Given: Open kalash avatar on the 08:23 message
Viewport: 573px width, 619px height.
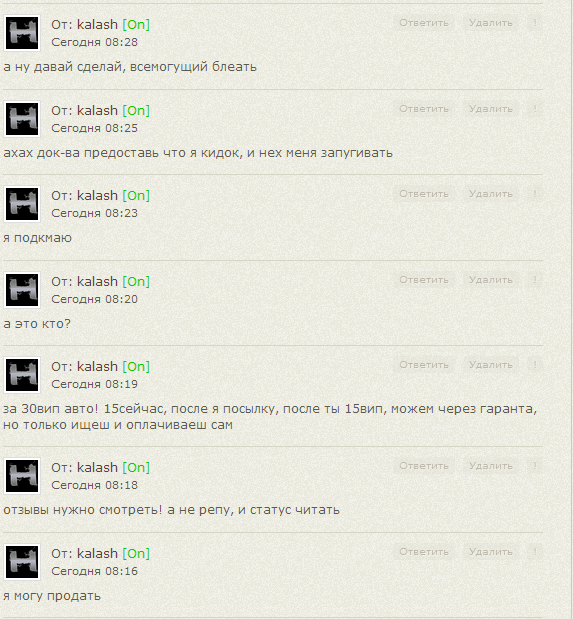Looking at the screenshot, I should coord(22,204).
